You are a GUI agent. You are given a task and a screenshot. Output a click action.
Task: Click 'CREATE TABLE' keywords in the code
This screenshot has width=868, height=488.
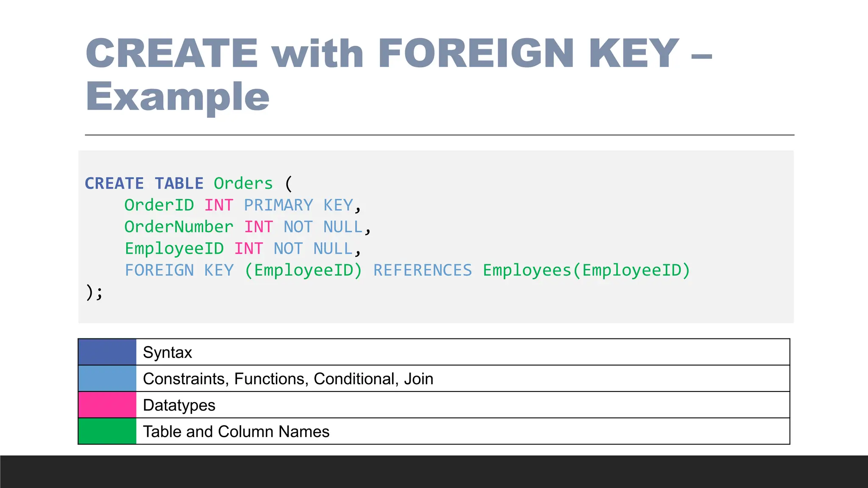(x=144, y=183)
